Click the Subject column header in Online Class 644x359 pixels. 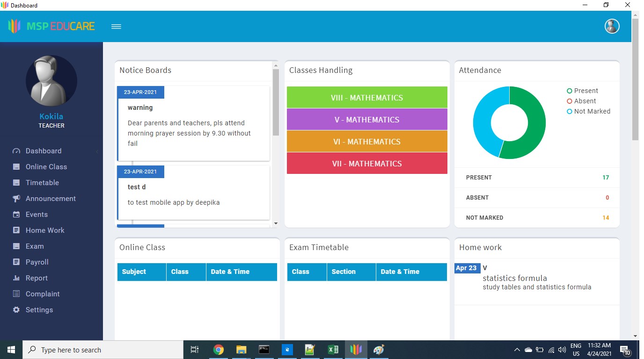pyautogui.click(x=142, y=272)
